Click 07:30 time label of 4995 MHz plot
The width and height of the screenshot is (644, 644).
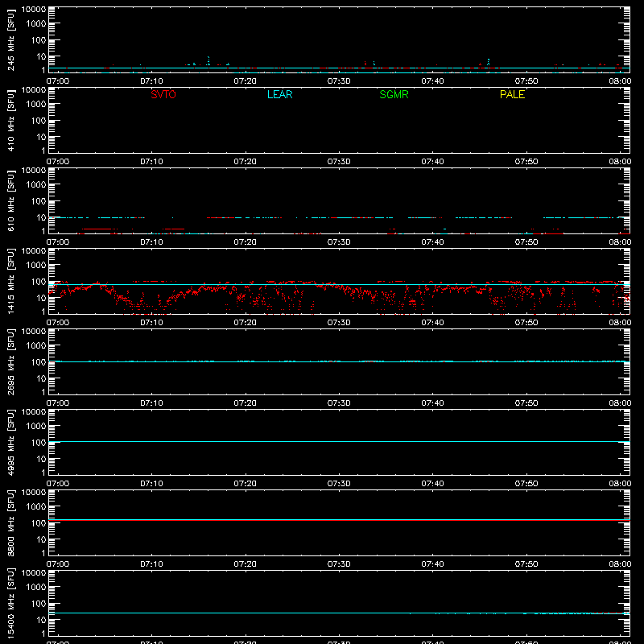[x=339, y=484]
